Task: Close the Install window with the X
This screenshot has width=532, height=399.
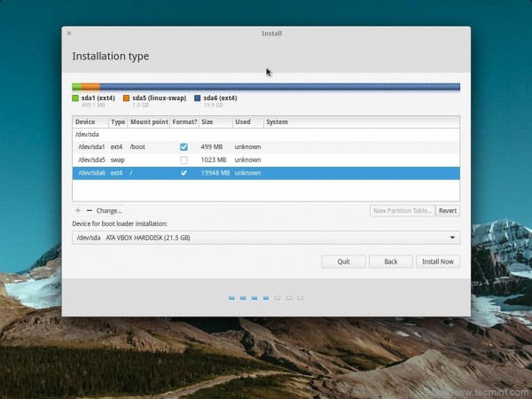Action: click(x=69, y=34)
